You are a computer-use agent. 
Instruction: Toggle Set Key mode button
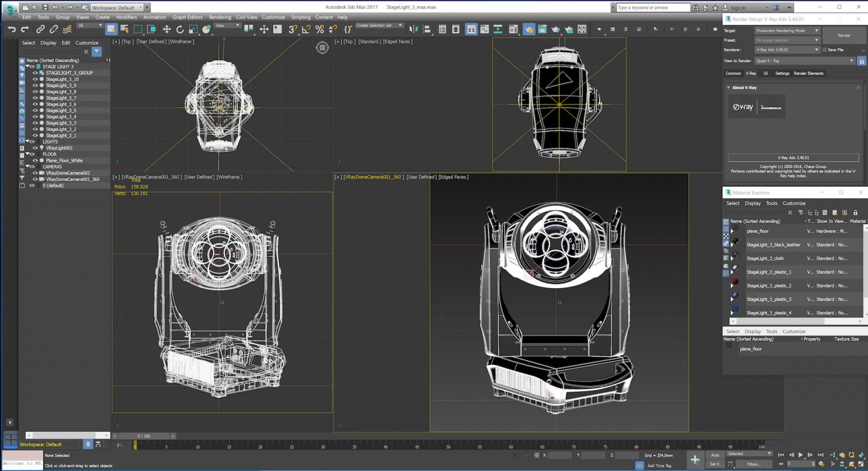(x=715, y=464)
